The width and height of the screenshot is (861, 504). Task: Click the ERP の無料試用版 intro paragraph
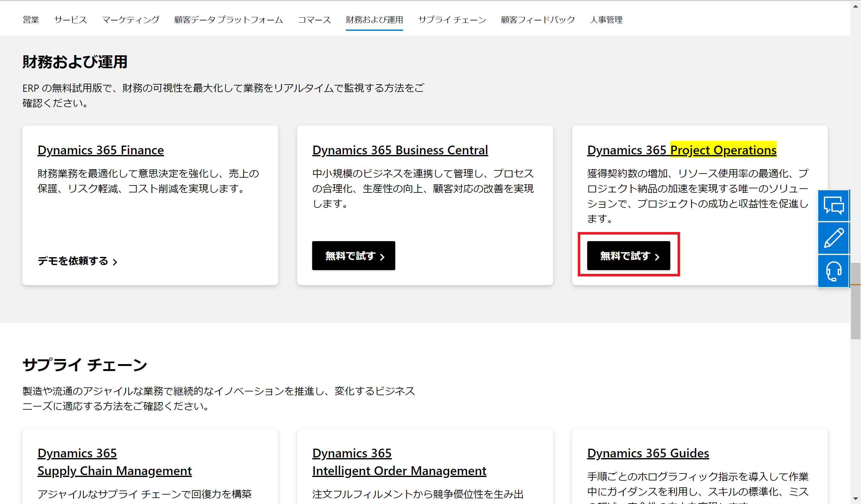click(223, 96)
